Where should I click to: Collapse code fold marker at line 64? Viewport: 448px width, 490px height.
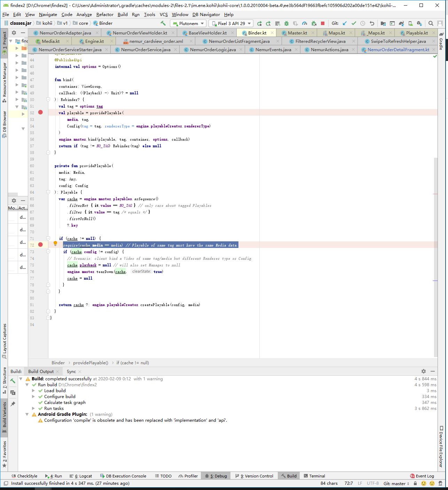(48, 192)
